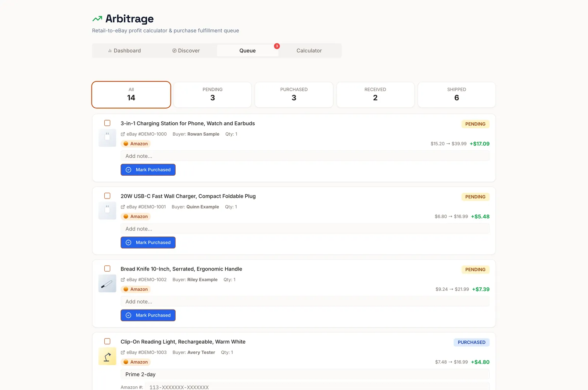Open external link icon for eBay #DEMO-1002
588x390 pixels.
point(123,280)
